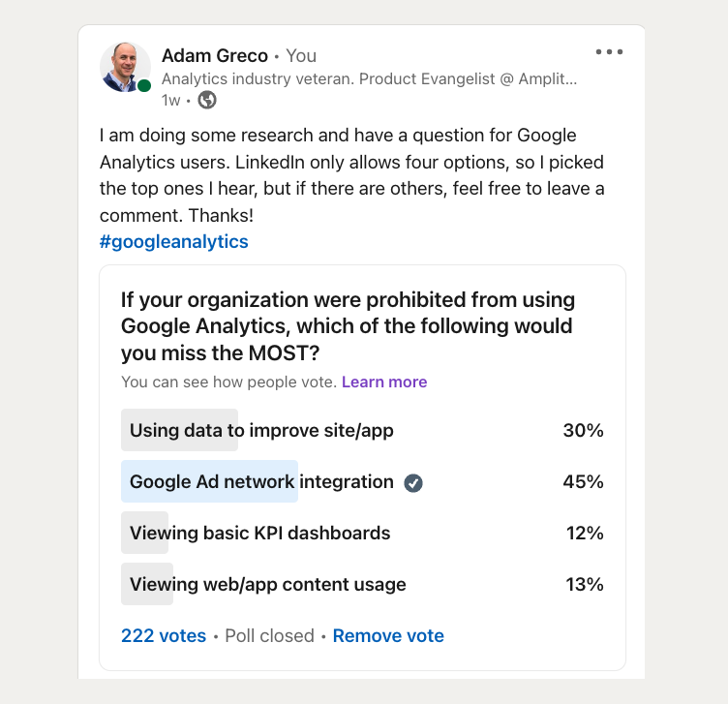The width and height of the screenshot is (728, 704).
Task: Click the checkmark icon beside Google Ad network
Action: tap(413, 483)
